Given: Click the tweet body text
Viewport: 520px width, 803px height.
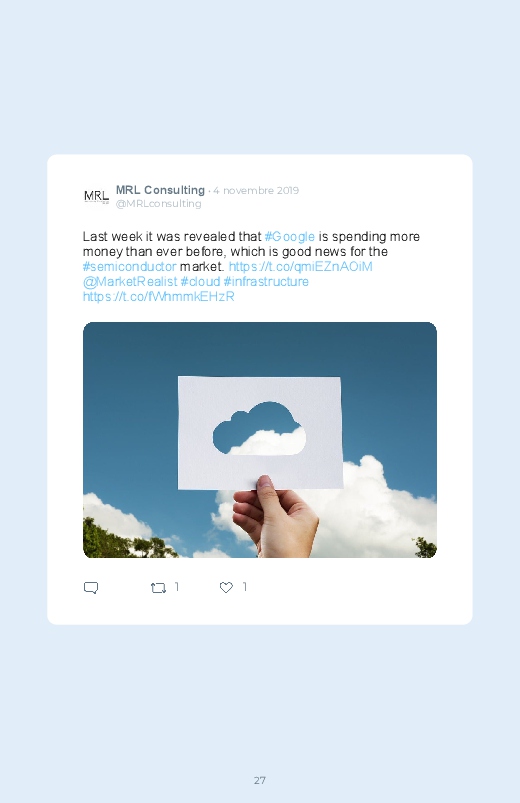Looking at the screenshot, I should click(251, 266).
